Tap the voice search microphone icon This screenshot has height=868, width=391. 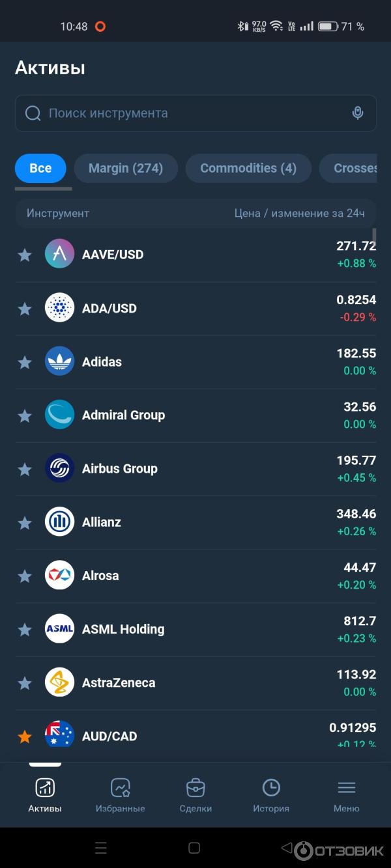tap(357, 113)
